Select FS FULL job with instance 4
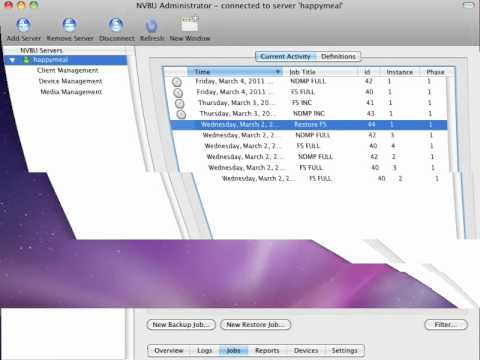Image resolution: width=480 pixels, height=360 pixels. tap(311, 146)
